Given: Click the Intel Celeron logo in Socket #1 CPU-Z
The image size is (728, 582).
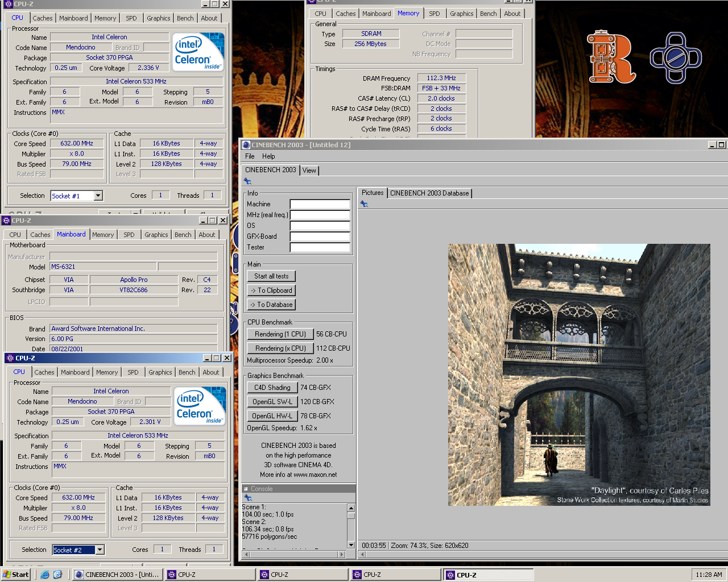Looking at the screenshot, I should tap(198, 52).
